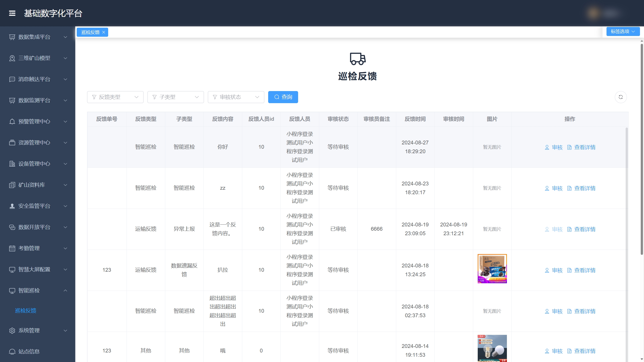This screenshot has width=644, height=362.
Task: Click the 2024-08-19 23:12:21 审核时间 cell
Action: tap(454, 229)
